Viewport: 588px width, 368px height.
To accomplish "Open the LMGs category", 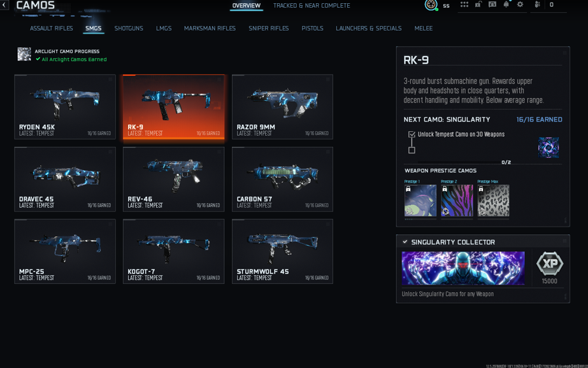I will coord(164,29).
